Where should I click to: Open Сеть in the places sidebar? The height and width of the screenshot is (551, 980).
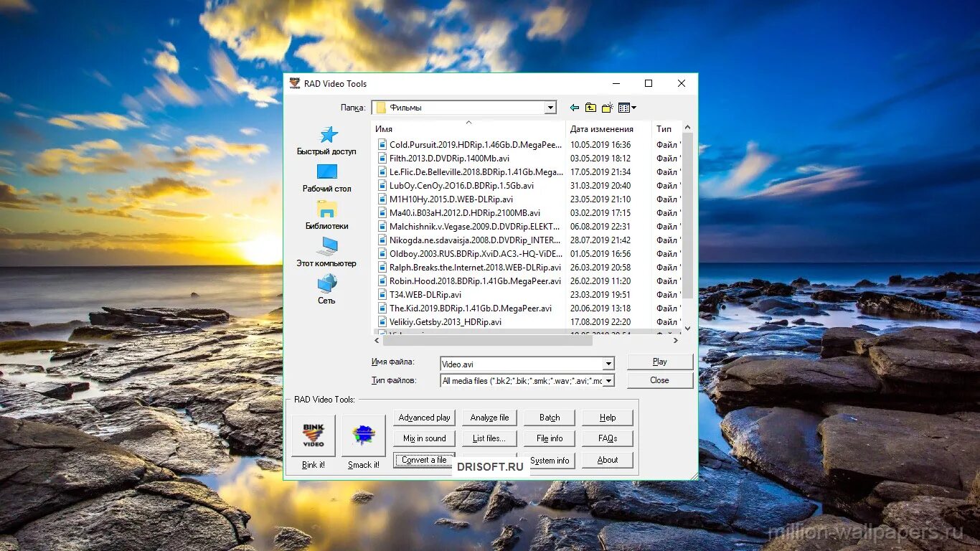[x=327, y=289]
